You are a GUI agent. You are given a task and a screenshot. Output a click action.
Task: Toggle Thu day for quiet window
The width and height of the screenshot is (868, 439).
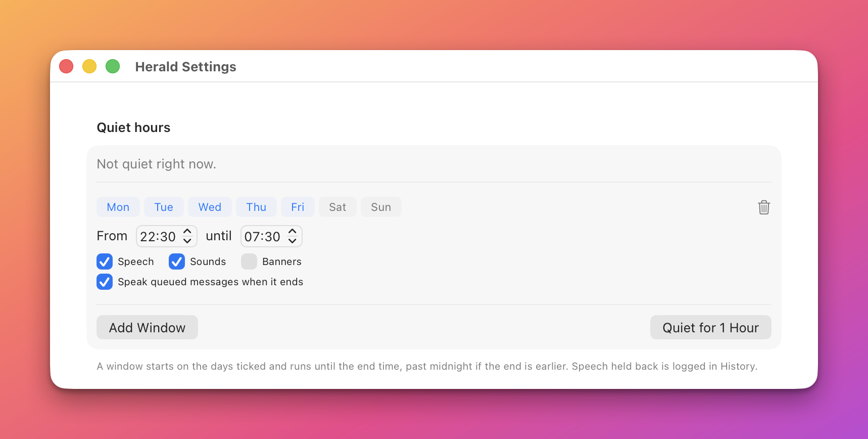256,207
